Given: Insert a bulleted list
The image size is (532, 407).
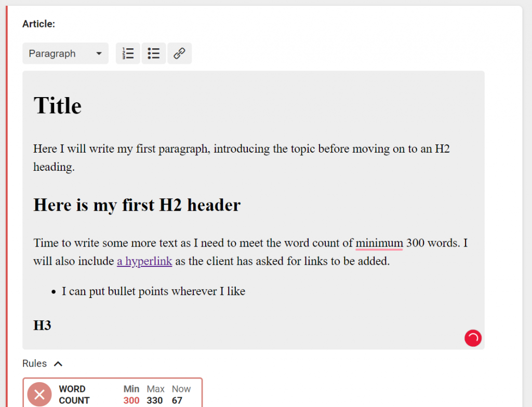Looking at the screenshot, I should click(154, 53).
